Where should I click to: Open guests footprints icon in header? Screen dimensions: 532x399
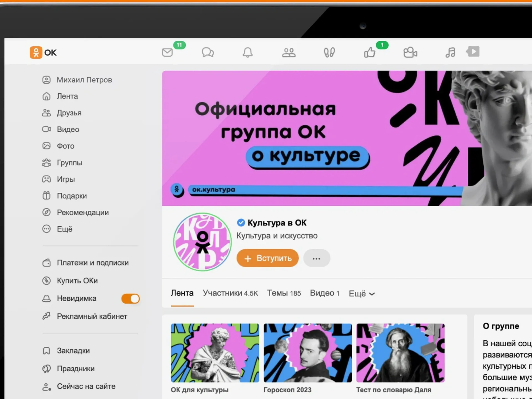pos(329,52)
